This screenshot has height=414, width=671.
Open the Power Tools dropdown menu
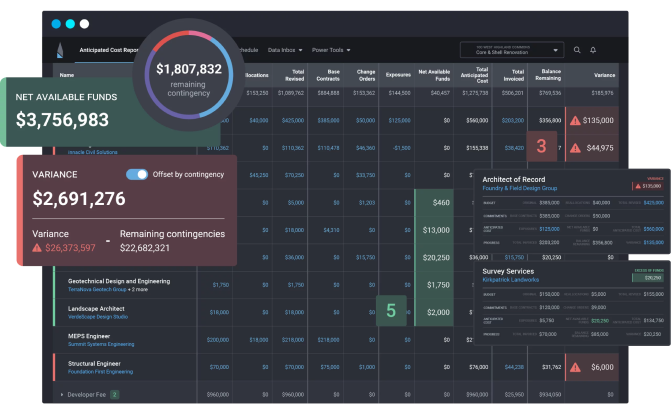tap(334, 49)
